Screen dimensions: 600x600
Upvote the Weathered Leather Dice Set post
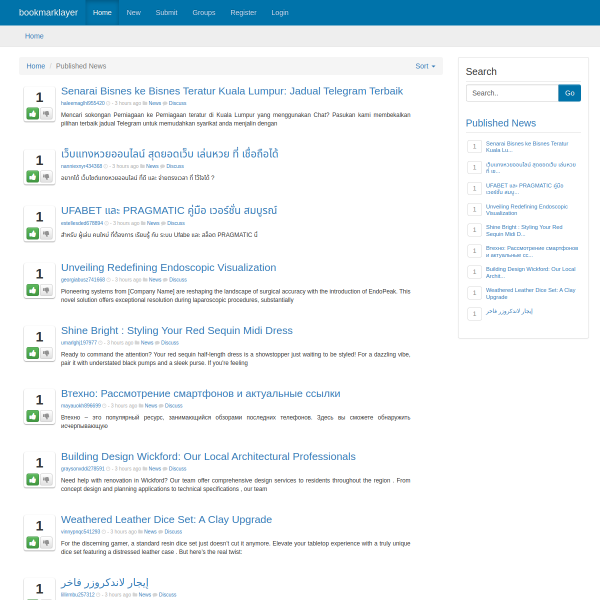[x=33, y=542]
